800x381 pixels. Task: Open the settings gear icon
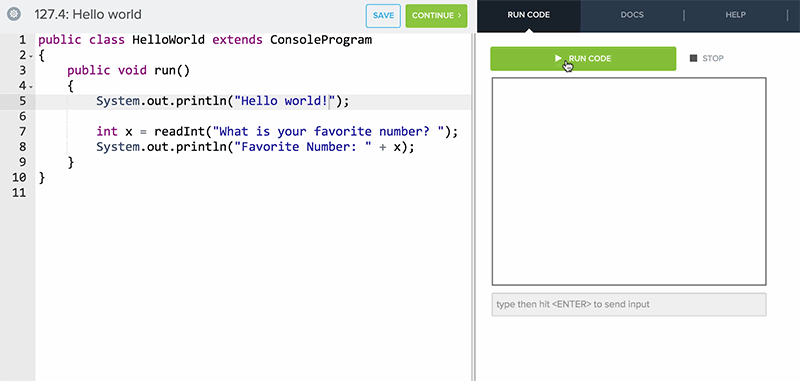coord(15,14)
